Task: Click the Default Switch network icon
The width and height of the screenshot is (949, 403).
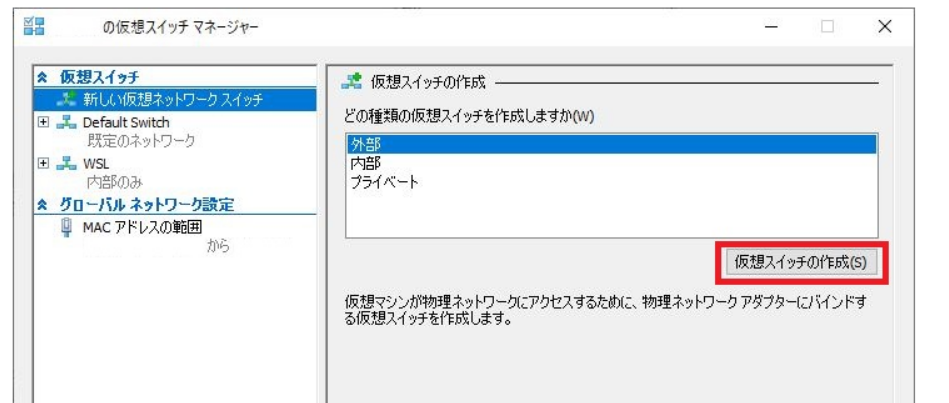Action: (65, 123)
